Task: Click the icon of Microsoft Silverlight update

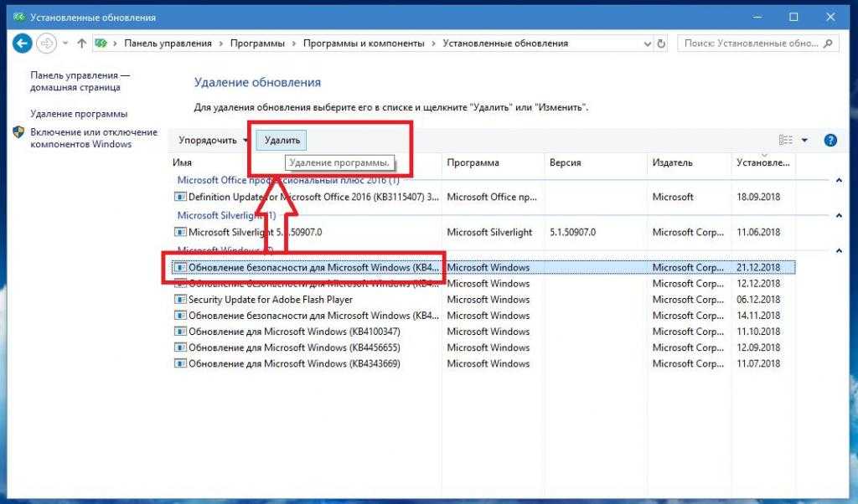Action: click(179, 232)
